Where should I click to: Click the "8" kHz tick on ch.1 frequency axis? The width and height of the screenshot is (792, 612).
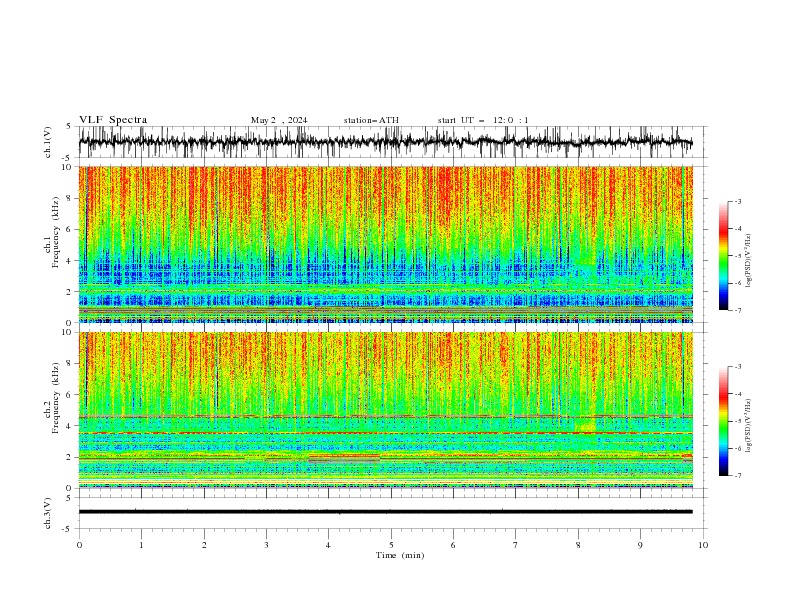pyautogui.click(x=71, y=198)
